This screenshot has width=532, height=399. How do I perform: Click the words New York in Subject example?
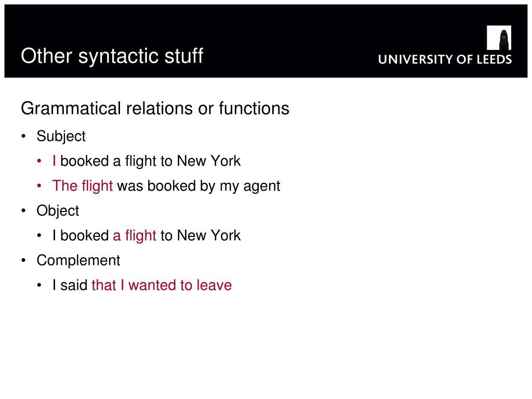(209, 161)
